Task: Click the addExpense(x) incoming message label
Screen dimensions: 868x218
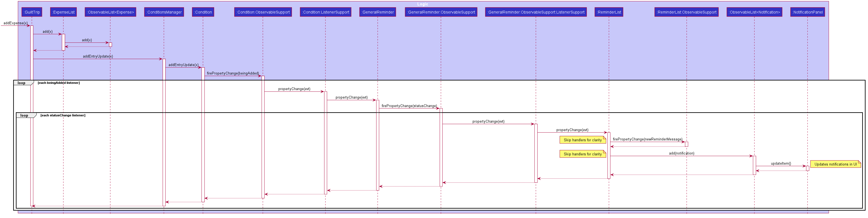Action: pos(15,23)
